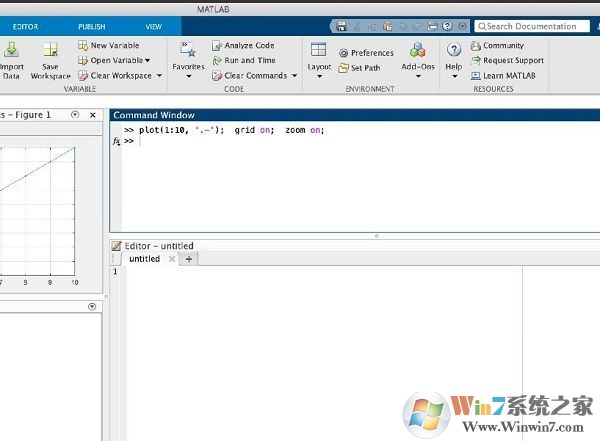
Task: Click Set Path
Action: click(360, 68)
